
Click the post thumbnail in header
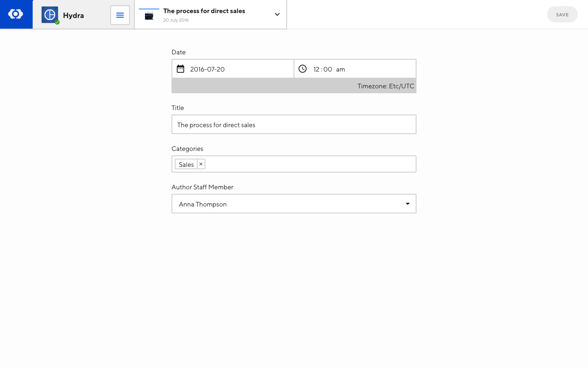point(149,15)
